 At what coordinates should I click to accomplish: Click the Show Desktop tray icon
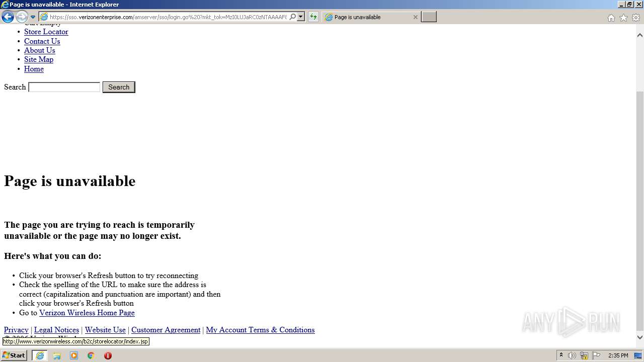pos(638,355)
